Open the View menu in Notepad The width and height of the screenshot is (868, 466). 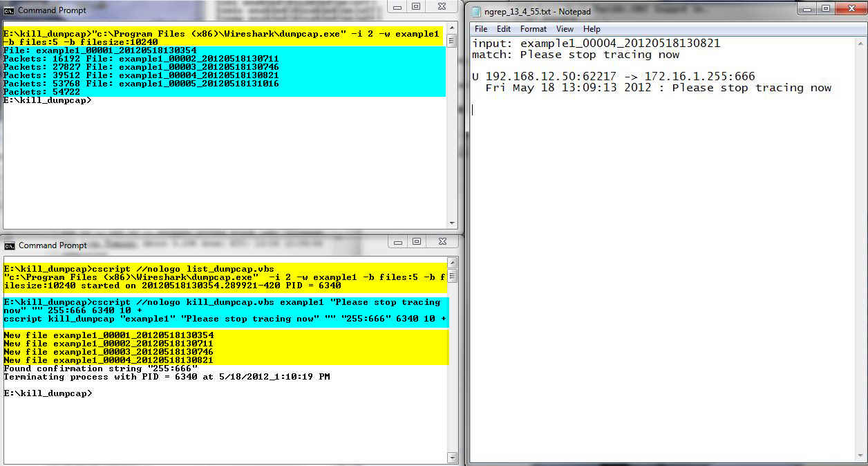565,29
